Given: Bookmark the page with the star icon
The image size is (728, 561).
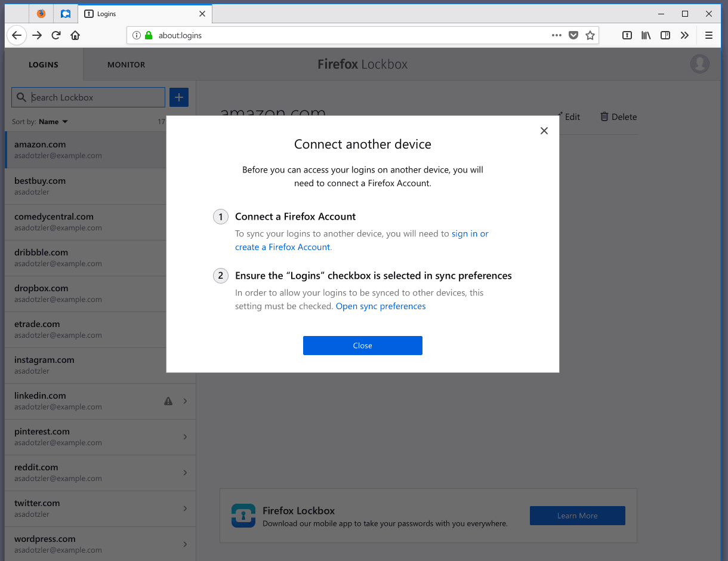Looking at the screenshot, I should [x=590, y=35].
